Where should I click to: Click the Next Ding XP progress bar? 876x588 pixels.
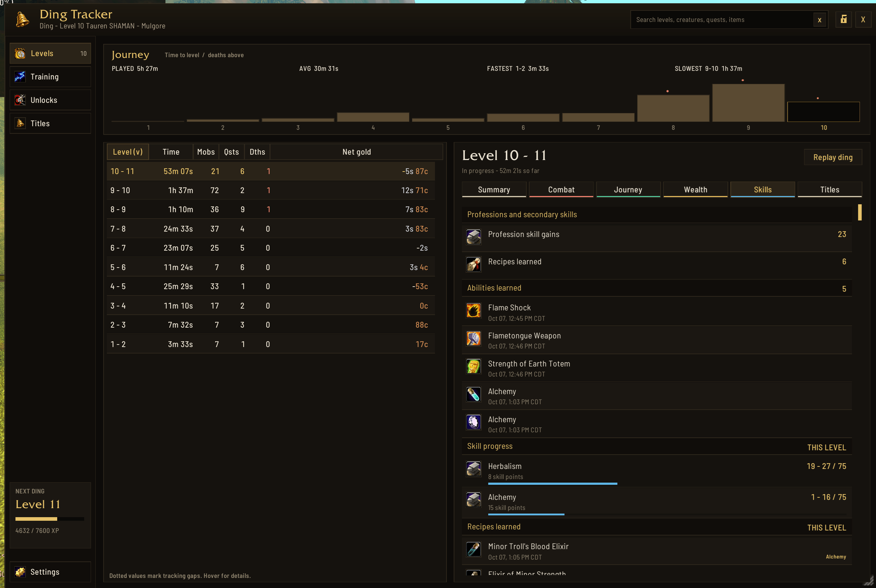50,519
